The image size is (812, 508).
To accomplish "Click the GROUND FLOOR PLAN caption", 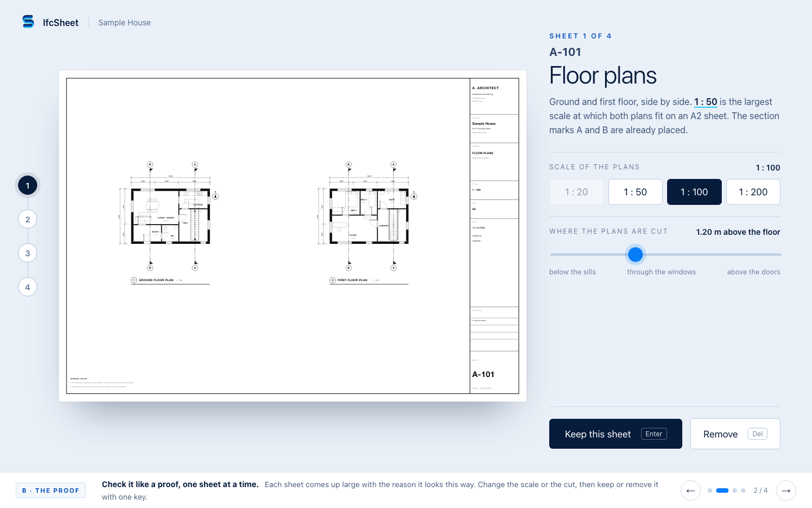I will (x=156, y=280).
